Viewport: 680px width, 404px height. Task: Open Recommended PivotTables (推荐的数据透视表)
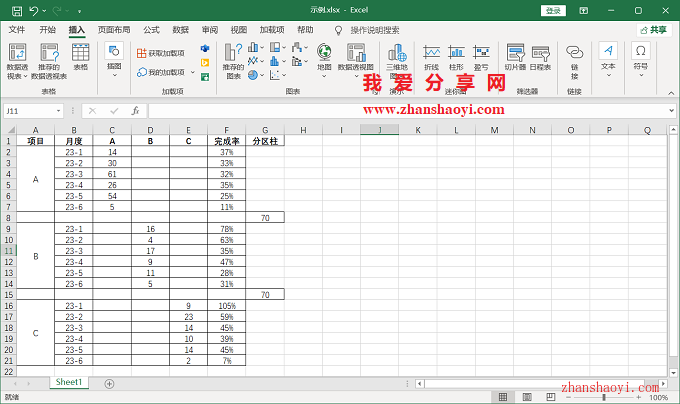[49, 61]
